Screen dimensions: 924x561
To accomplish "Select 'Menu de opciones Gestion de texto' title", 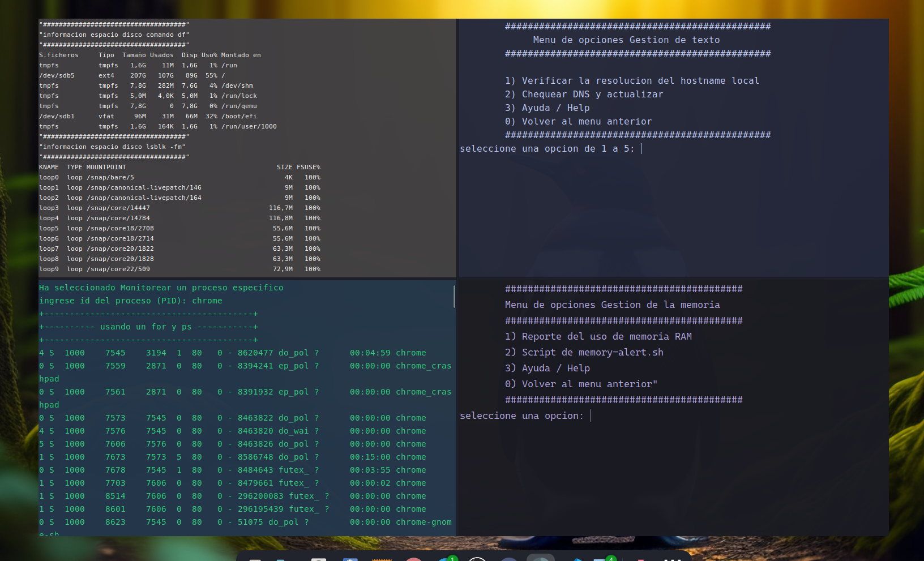I will (626, 40).
